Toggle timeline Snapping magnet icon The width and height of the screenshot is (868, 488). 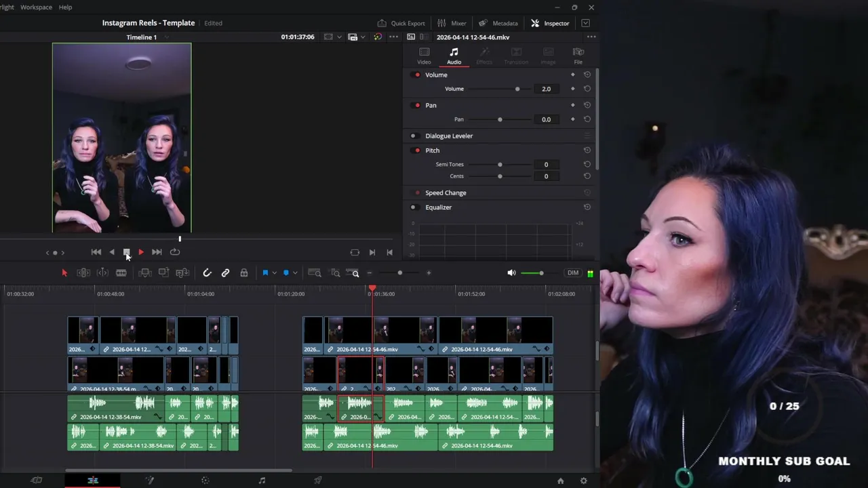coord(207,272)
